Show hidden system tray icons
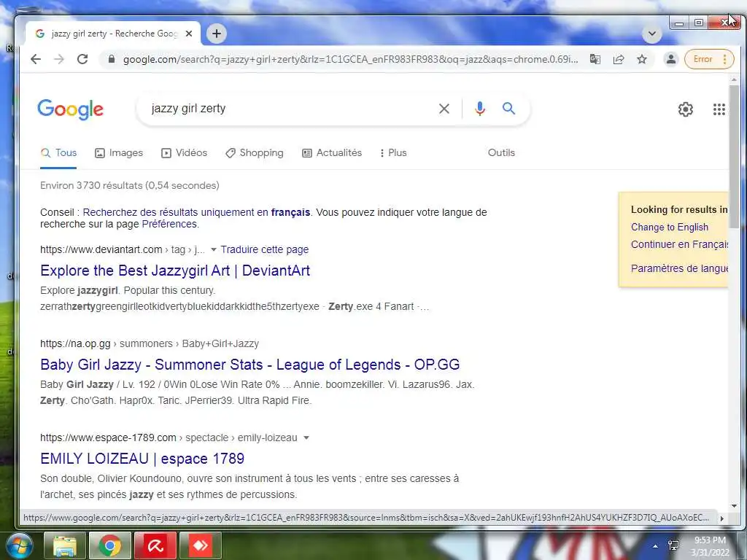The width and height of the screenshot is (747, 560). 656,546
